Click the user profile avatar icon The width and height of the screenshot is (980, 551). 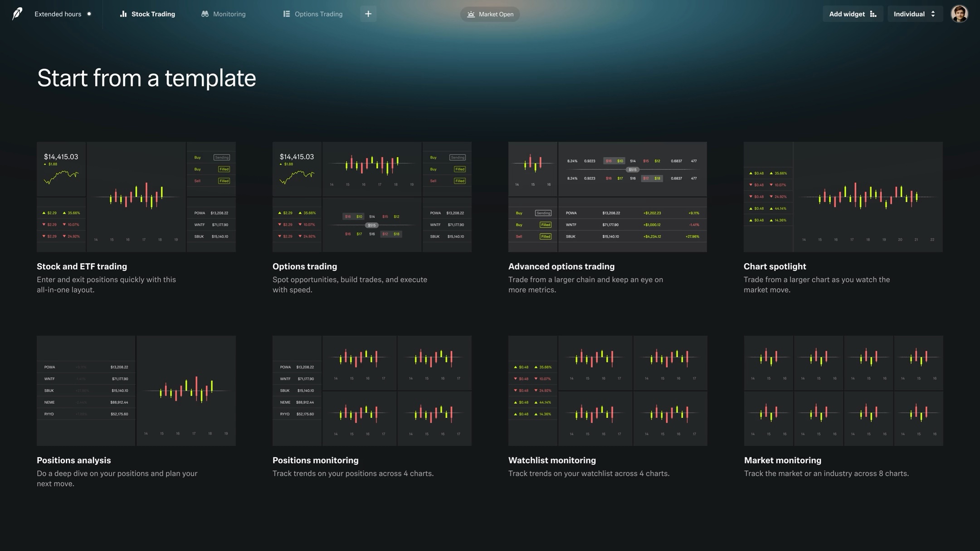[x=959, y=14]
